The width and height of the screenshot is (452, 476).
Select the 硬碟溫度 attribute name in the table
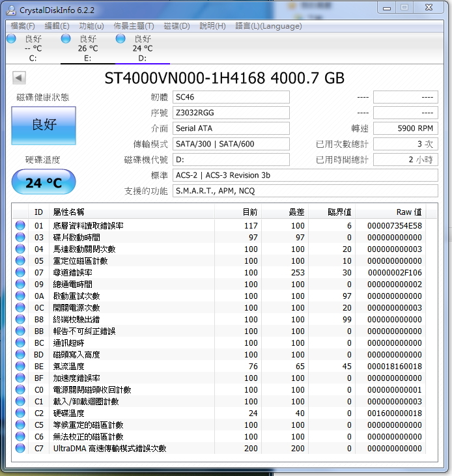[68, 413]
